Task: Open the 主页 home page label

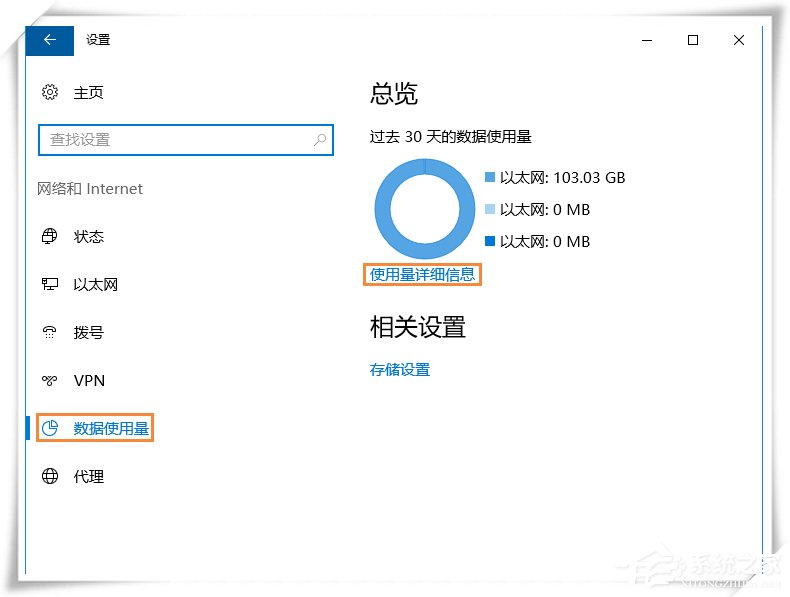Action: point(88,93)
